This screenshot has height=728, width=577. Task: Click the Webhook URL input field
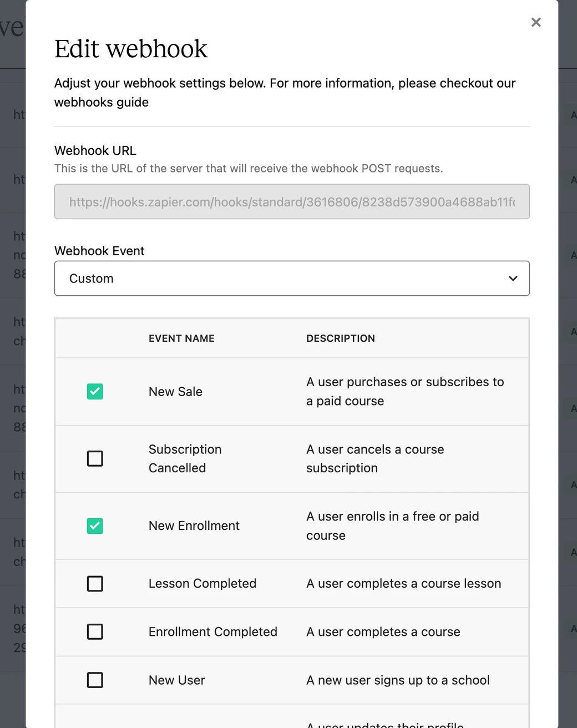point(292,202)
